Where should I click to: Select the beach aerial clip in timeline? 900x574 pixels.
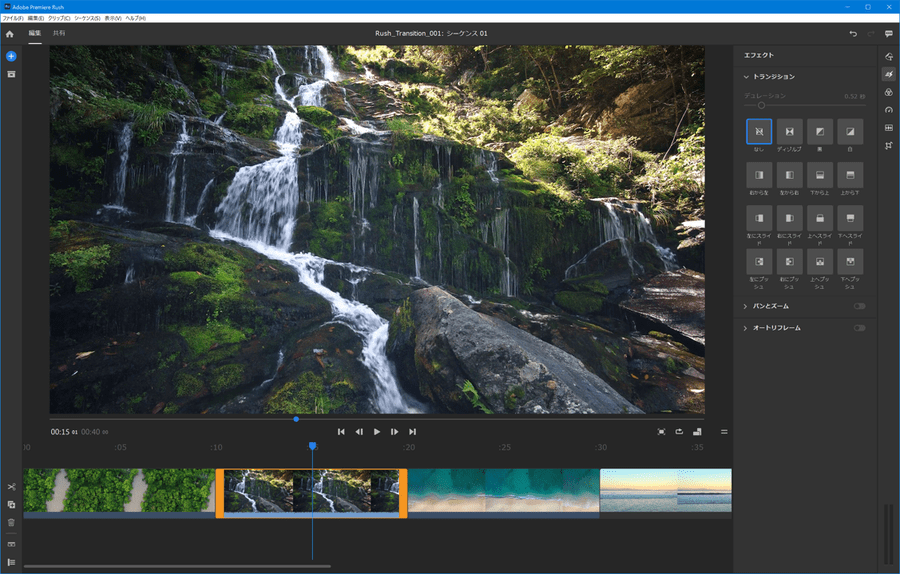tap(503, 491)
